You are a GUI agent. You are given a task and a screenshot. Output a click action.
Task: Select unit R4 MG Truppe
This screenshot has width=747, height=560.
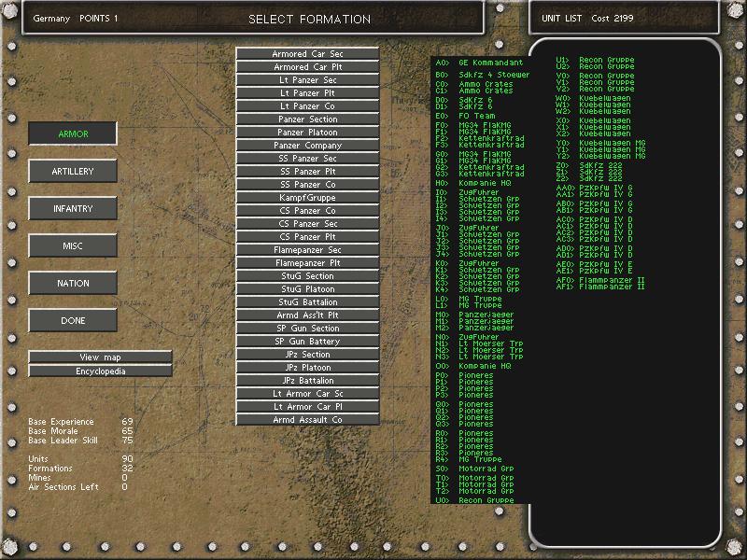click(469, 459)
